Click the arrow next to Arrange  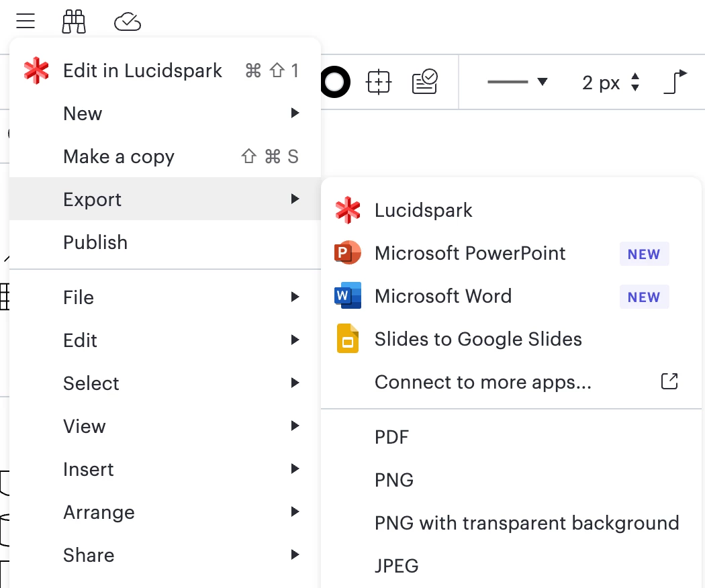click(x=295, y=511)
